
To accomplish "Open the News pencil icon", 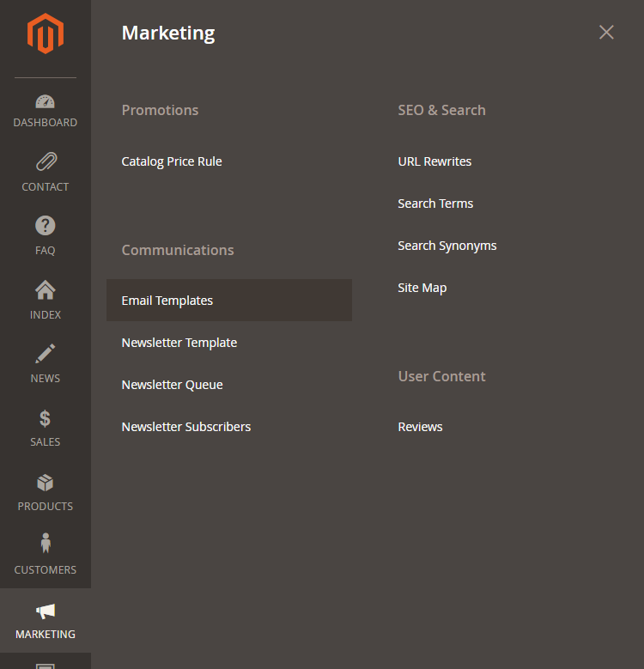I will point(46,353).
